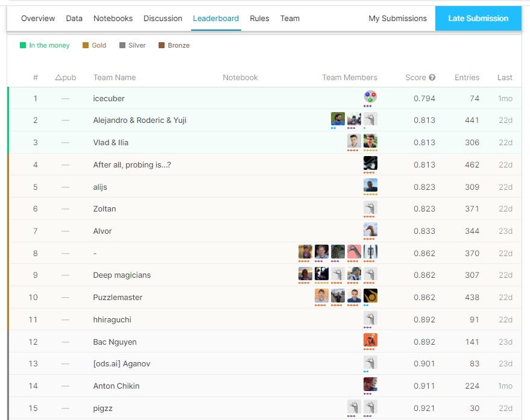Select team name Alvor
530x420 pixels.
tap(102, 231)
